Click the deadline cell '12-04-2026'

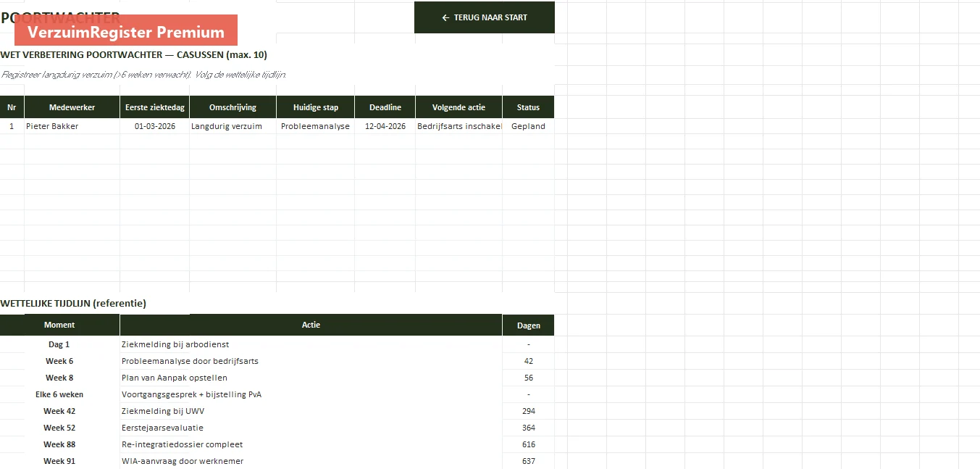tap(385, 126)
